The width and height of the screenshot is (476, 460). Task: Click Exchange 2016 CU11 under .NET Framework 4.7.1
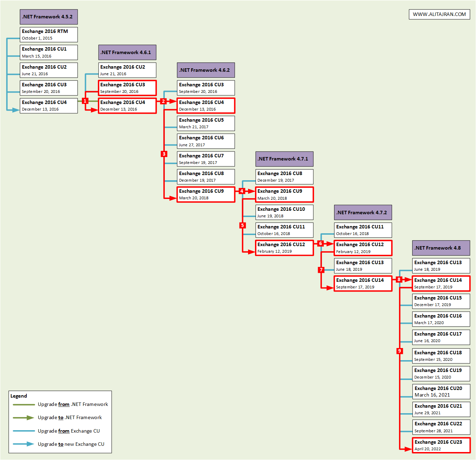(284, 230)
